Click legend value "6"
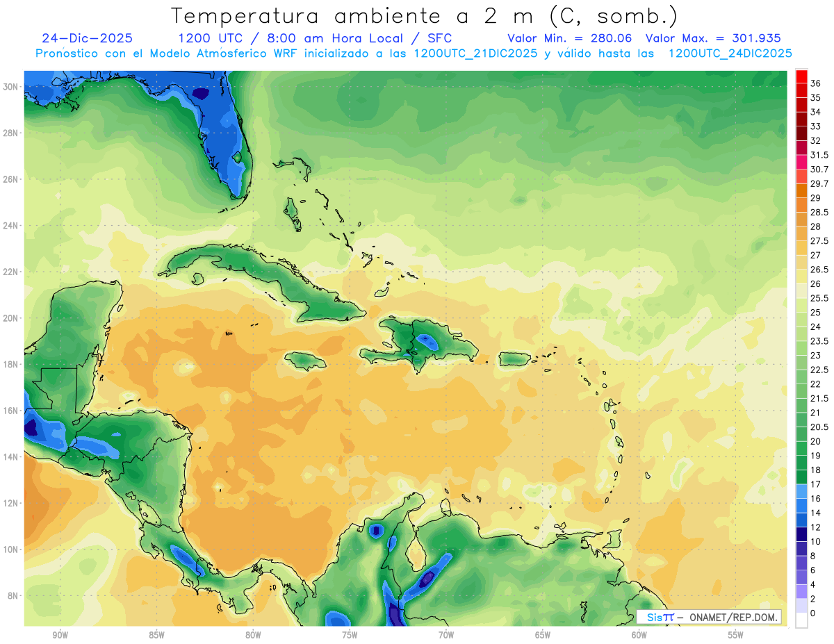The image size is (834, 644). tap(813, 570)
